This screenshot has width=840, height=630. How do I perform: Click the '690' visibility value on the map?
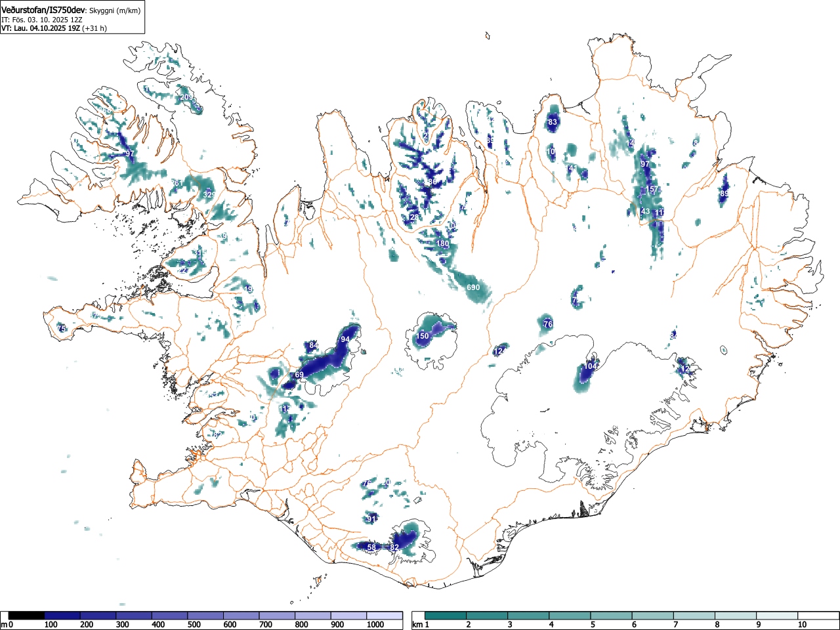(473, 287)
